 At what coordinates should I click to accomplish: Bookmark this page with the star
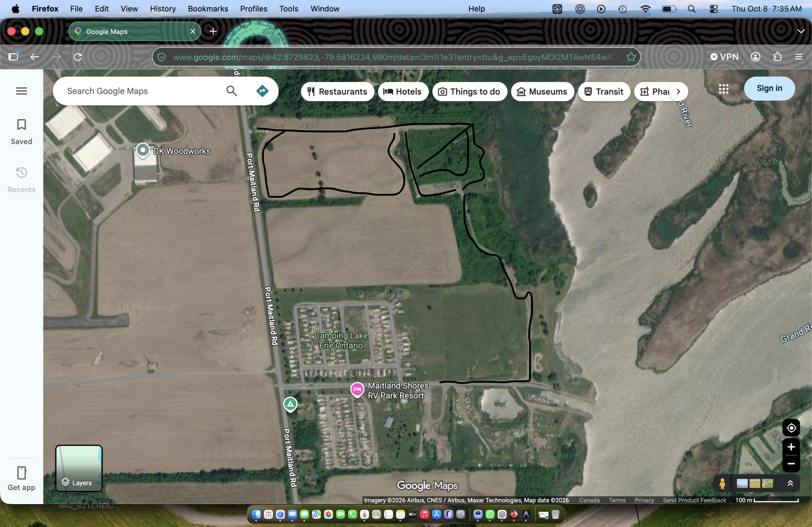point(631,57)
